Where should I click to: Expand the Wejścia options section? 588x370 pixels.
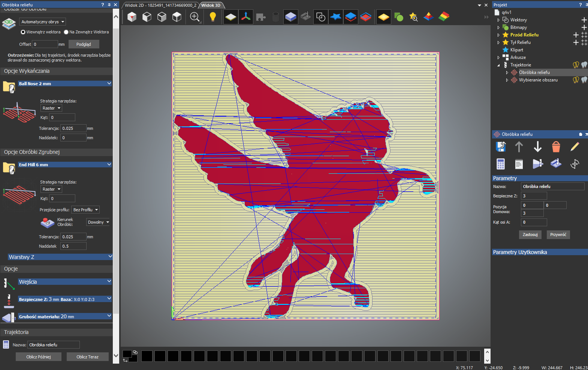click(x=65, y=282)
